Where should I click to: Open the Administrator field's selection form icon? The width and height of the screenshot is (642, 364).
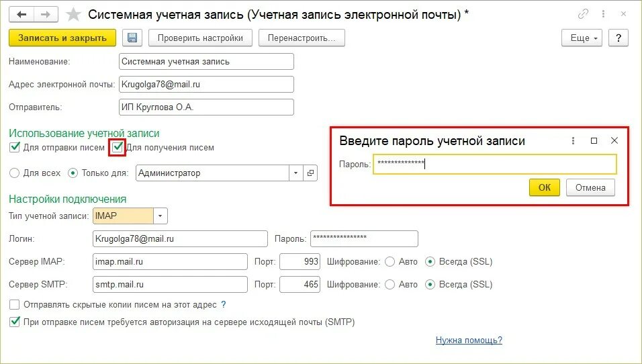click(x=310, y=173)
